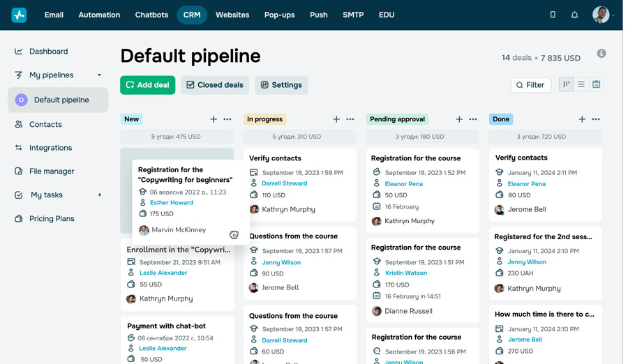The image size is (628, 364).
Task: Click the Add deal button
Action: (x=148, y=85)
